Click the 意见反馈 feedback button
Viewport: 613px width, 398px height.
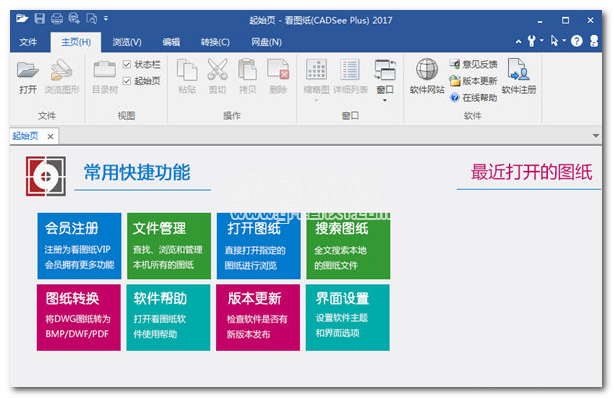pyautogui.click(x=473, y=64)
